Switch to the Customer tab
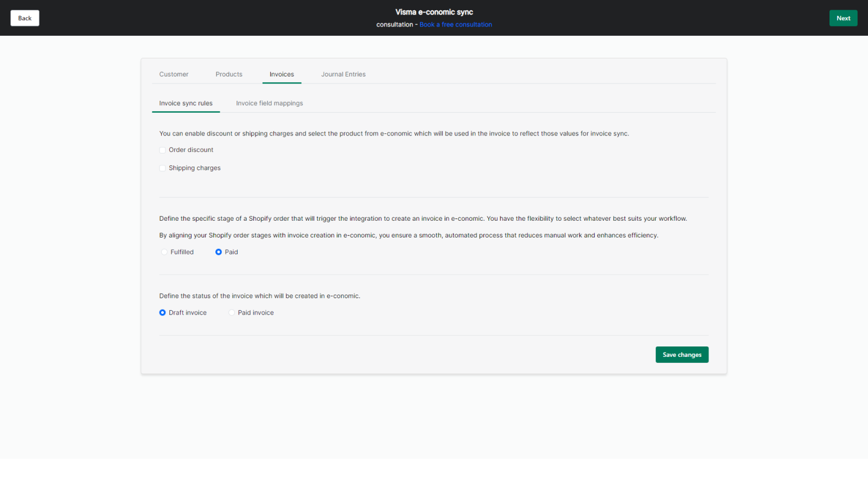This screenshot has width=868, height=488. tap(174, 74)
